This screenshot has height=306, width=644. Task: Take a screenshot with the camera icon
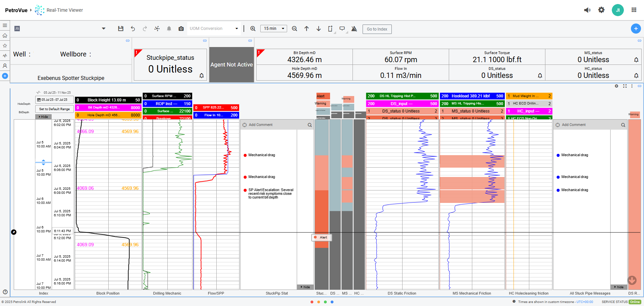coord(181,29)
